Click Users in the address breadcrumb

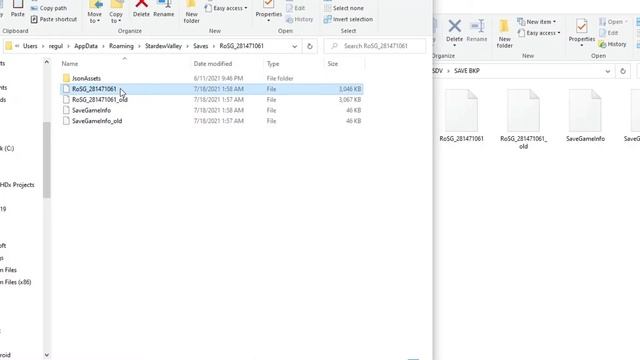click(x=30, y=46)
